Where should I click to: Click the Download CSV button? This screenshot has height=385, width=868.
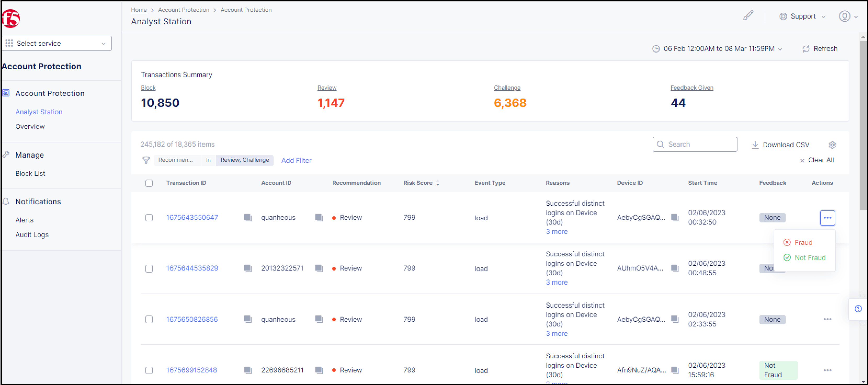pyautogui.click(x=780, y=145)
